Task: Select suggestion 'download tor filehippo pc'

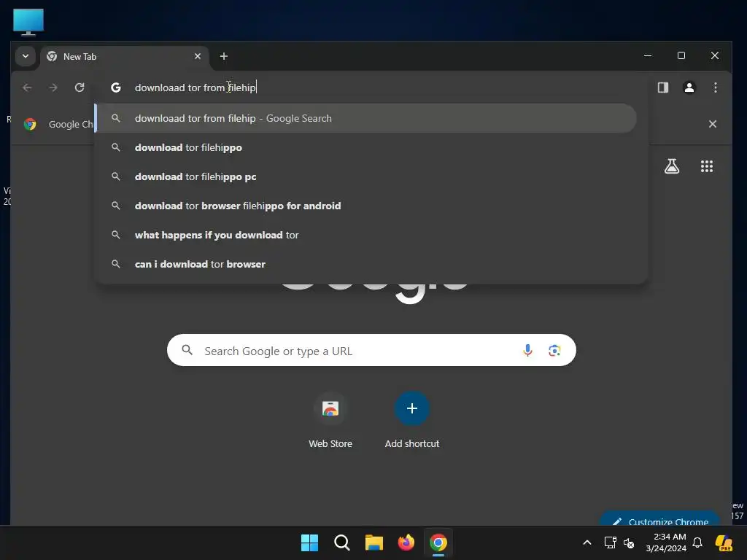Action: 366,176
